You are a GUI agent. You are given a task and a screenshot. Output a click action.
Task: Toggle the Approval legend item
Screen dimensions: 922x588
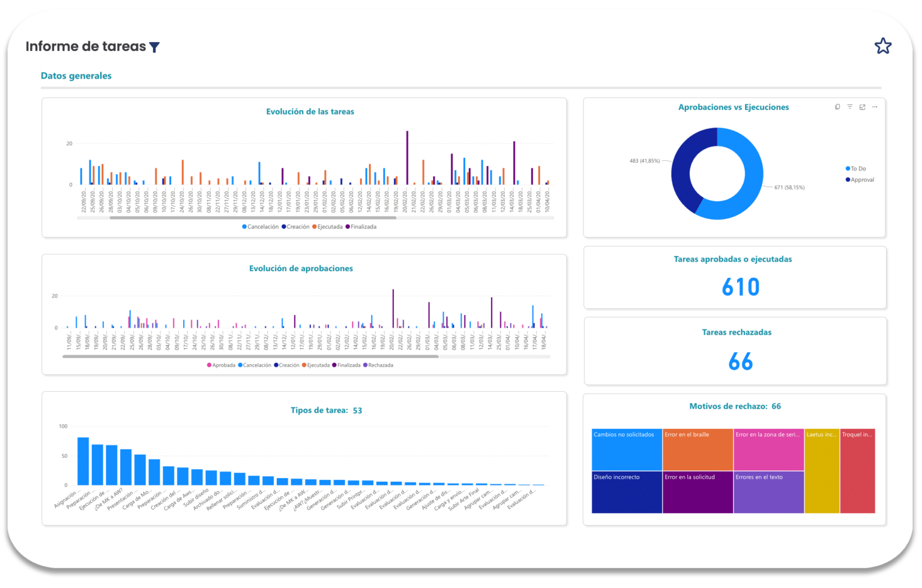point(861,180)
